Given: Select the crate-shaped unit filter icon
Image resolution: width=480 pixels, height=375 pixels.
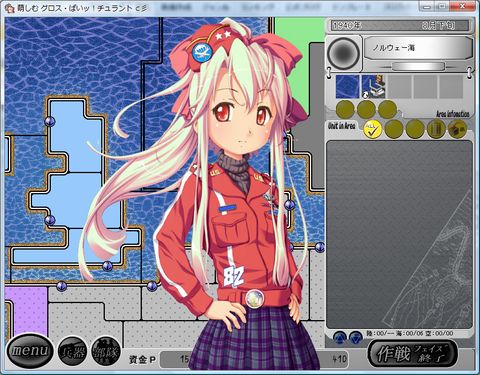Looking at the screenshot, I should tap(457, 129).
